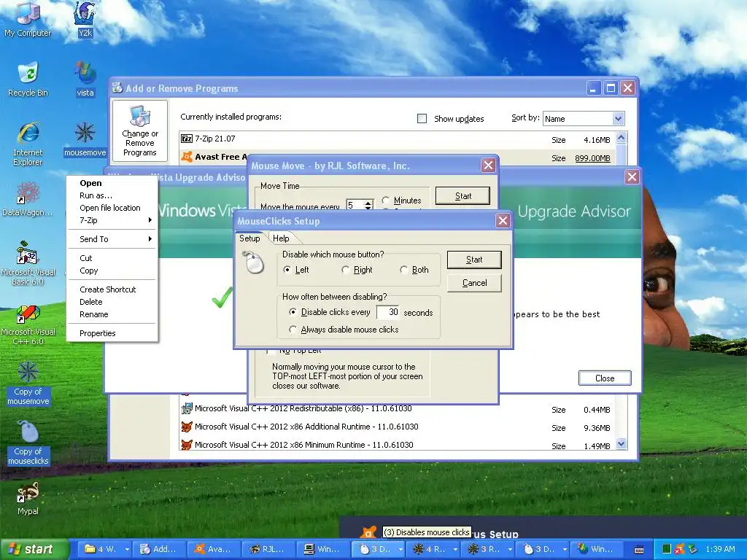Select the Mypal desktop icon

coord(28,498)
